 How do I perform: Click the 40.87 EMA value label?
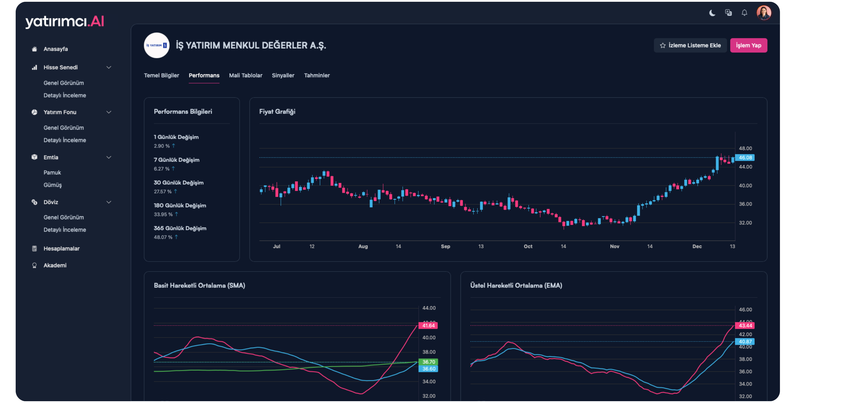coord(745,342)
